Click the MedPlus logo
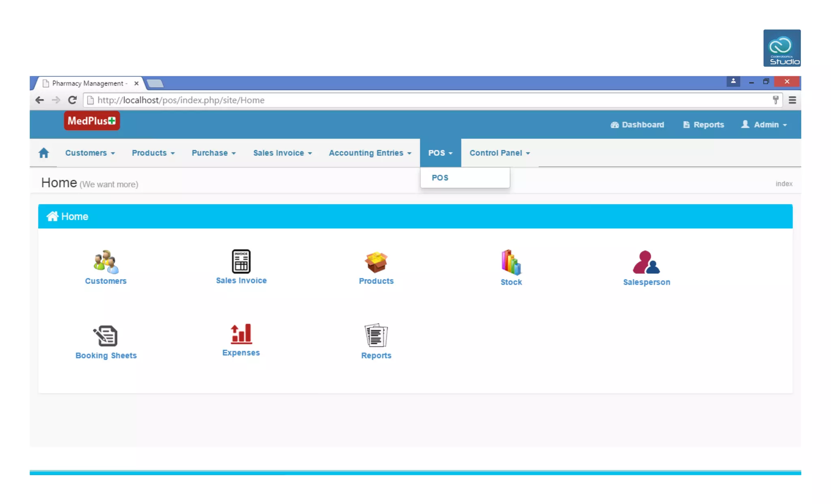This screenshot has width=831, height=504. coord(92,121)
